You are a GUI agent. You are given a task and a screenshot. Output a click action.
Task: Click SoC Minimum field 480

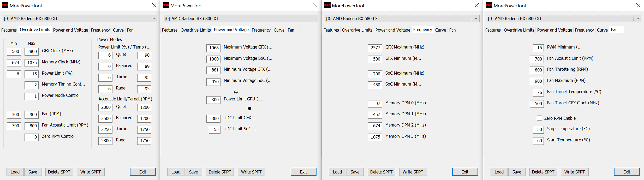coord(375,85)
